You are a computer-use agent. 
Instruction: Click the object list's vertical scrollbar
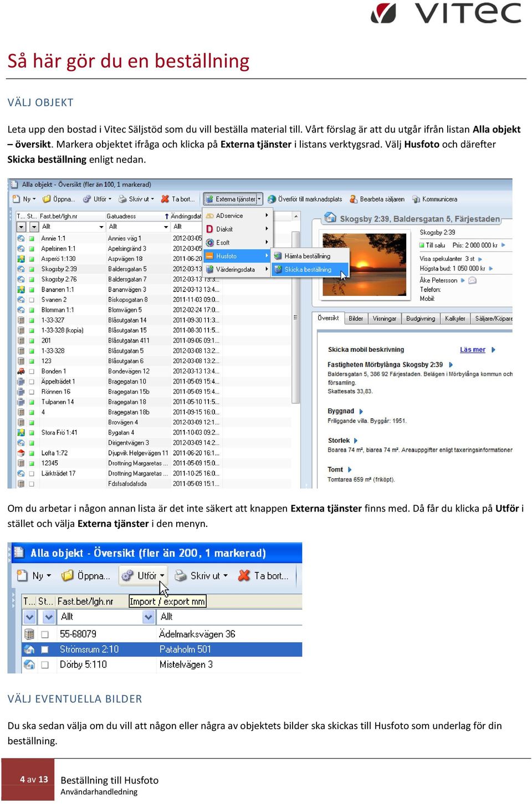pos(295,317)
